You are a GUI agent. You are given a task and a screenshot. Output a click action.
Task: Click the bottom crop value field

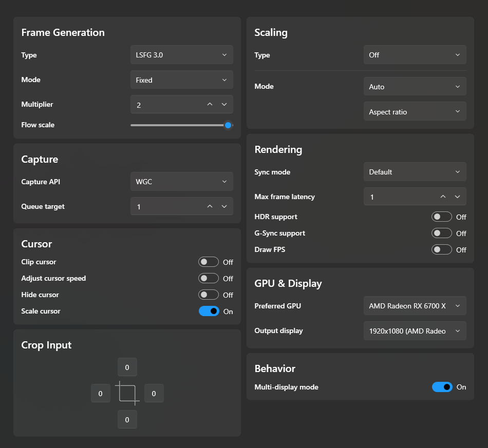point(127,419)
